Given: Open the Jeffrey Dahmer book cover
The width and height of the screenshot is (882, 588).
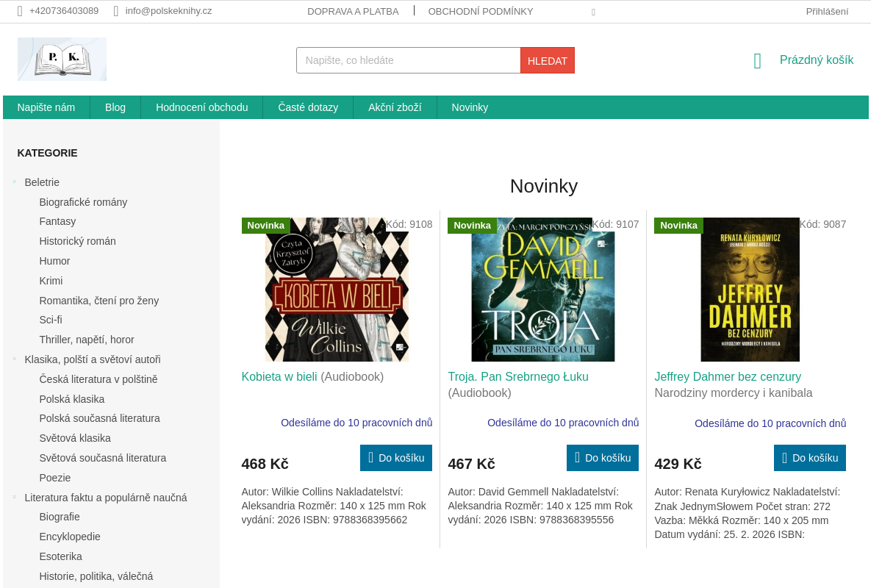Looking at the screenshot, I should pyautogui.click(x=750, y=290).
